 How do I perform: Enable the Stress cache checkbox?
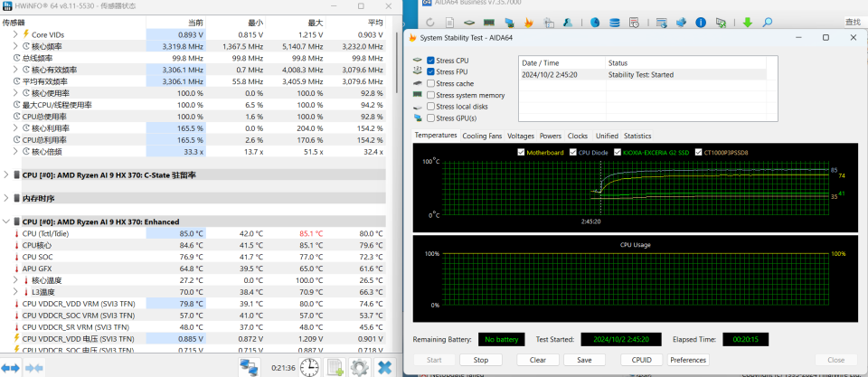coord(430,83)
